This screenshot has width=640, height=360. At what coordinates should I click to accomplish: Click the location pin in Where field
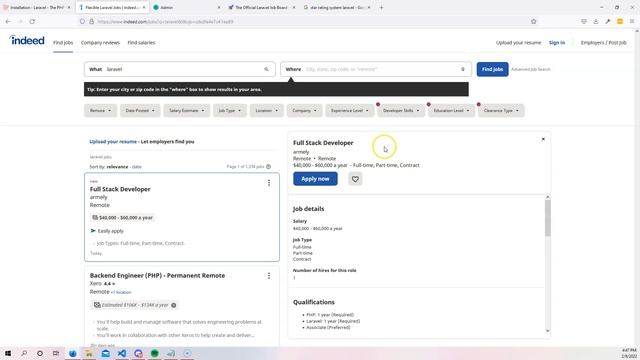click(x=463, y=69)
